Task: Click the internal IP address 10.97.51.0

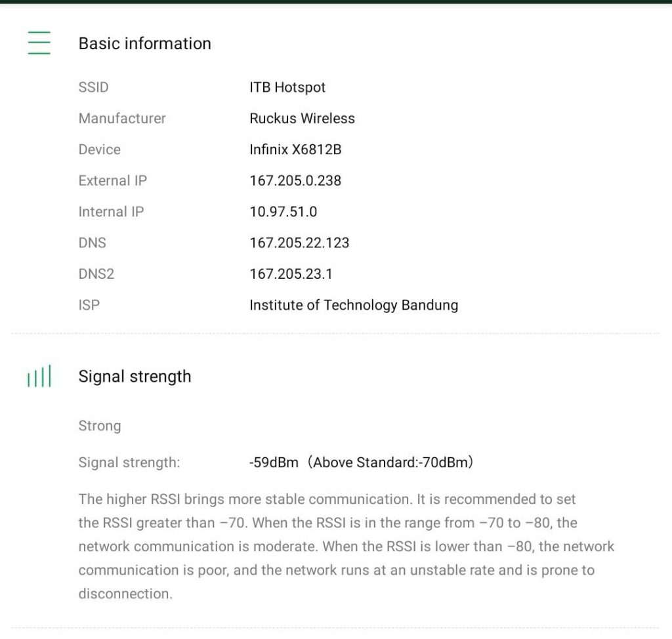Action: (283, 212)
